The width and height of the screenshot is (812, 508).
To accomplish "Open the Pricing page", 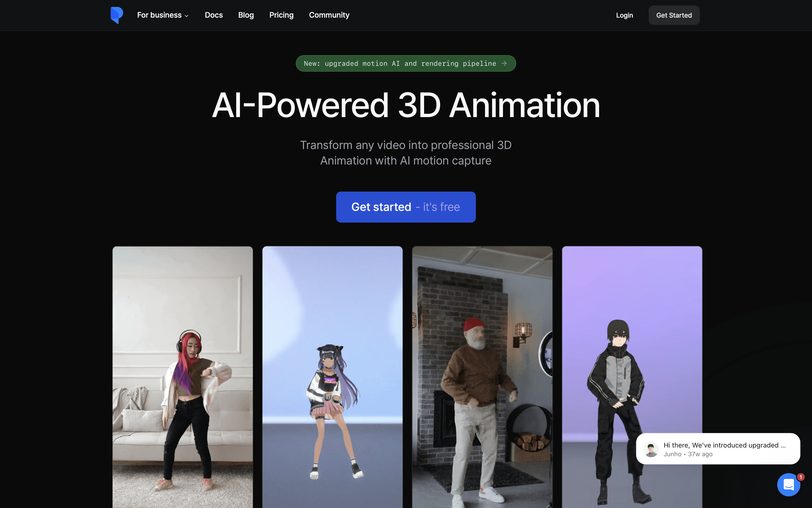I will coord(281,15).
